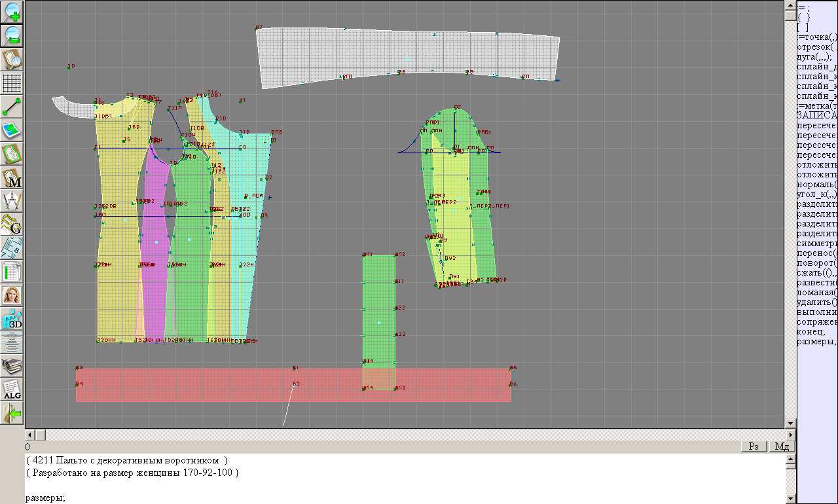Click the text line with 'размеры;' in editor
838x504 pixels.
tap(46, 498)
